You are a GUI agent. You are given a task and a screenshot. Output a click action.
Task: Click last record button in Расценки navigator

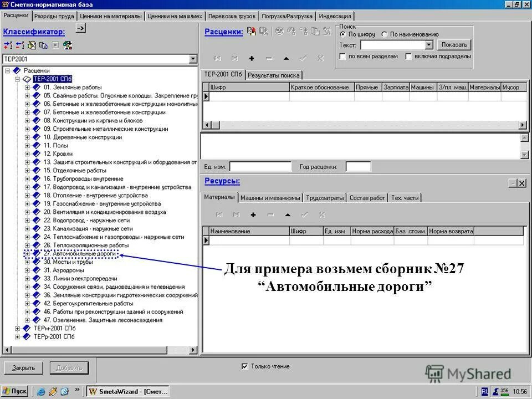pos(235,58)
